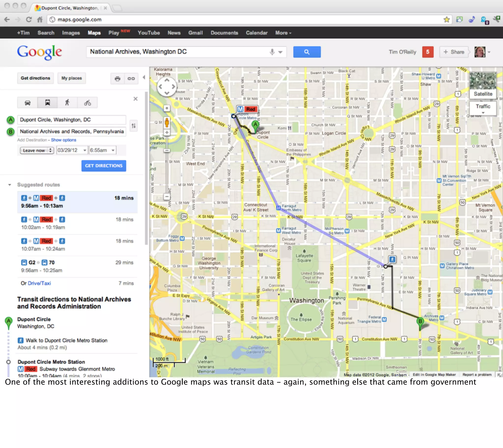Image resolution: width=503 pixels, height=448 pixels.
Task: Click the Report a problem link
Action: coord(477,374)
